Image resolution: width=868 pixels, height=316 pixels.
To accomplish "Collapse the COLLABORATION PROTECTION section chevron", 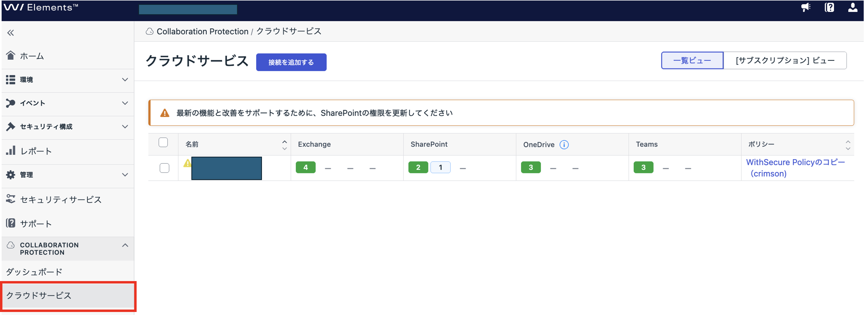I will tap(125, 245).
